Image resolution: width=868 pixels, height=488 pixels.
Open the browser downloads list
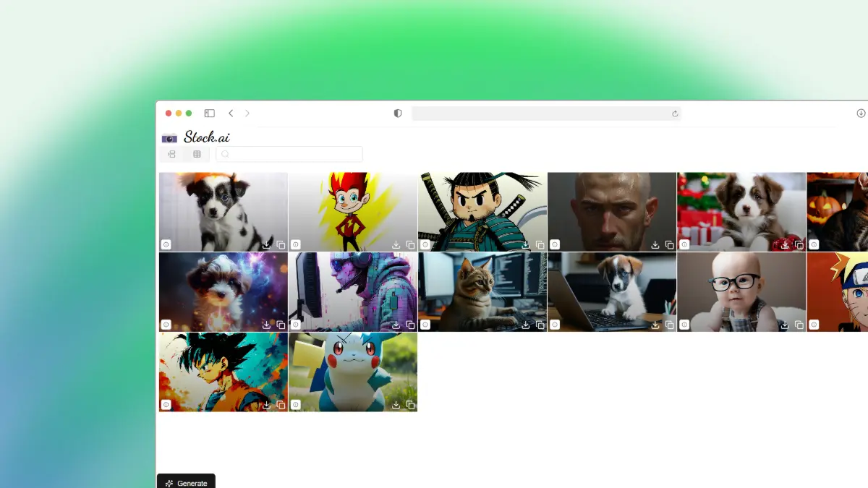tap(861, 114)
